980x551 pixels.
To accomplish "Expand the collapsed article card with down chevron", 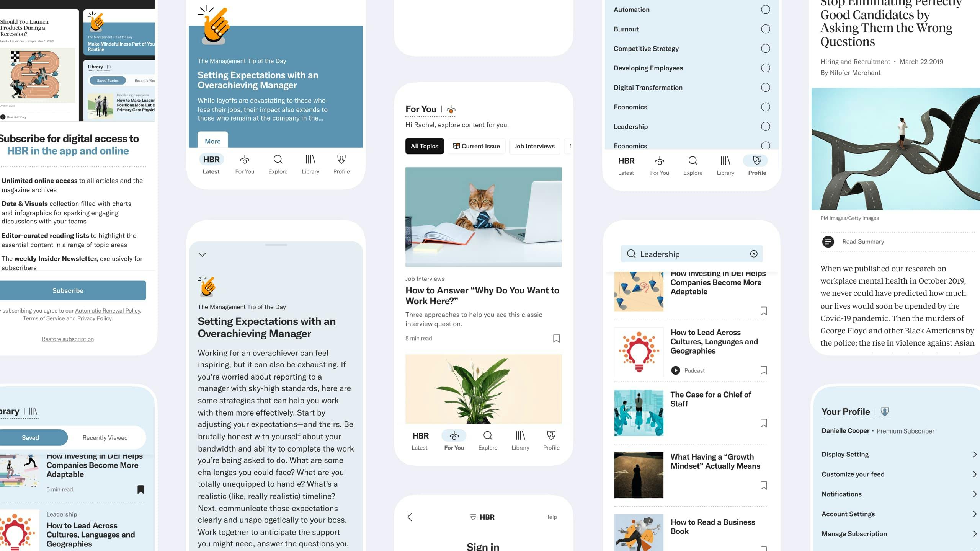I will (x=202, y=254).
